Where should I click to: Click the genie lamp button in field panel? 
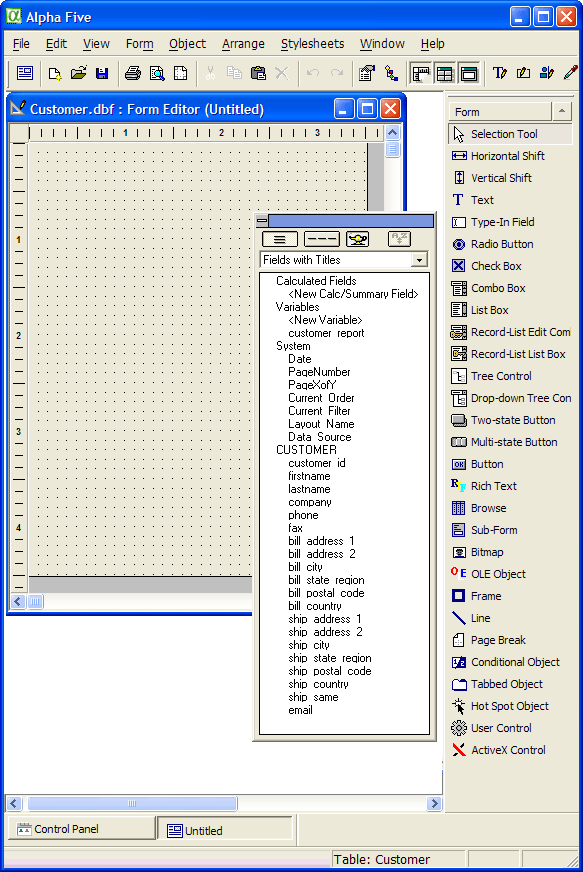[357, 240]
